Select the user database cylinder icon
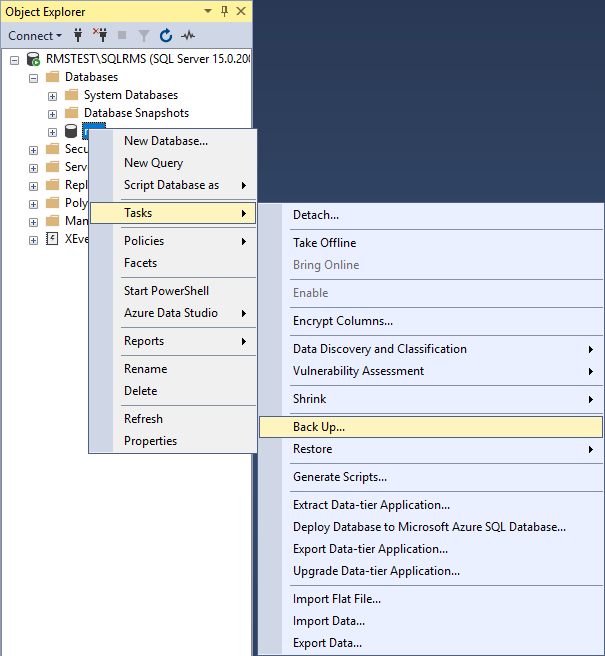Screen dimensions: 605x656 click(71, 131)
